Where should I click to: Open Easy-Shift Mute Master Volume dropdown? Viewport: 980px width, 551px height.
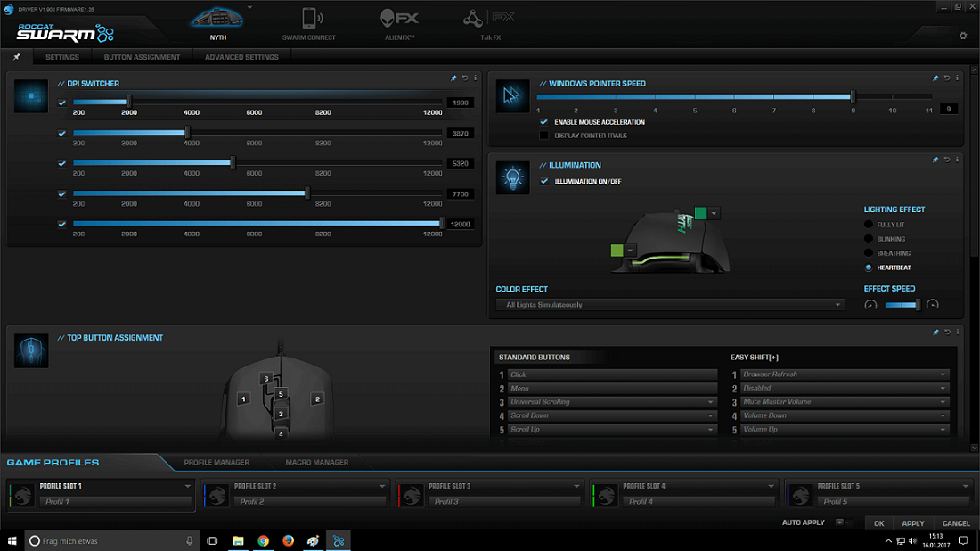pos(845,402)
